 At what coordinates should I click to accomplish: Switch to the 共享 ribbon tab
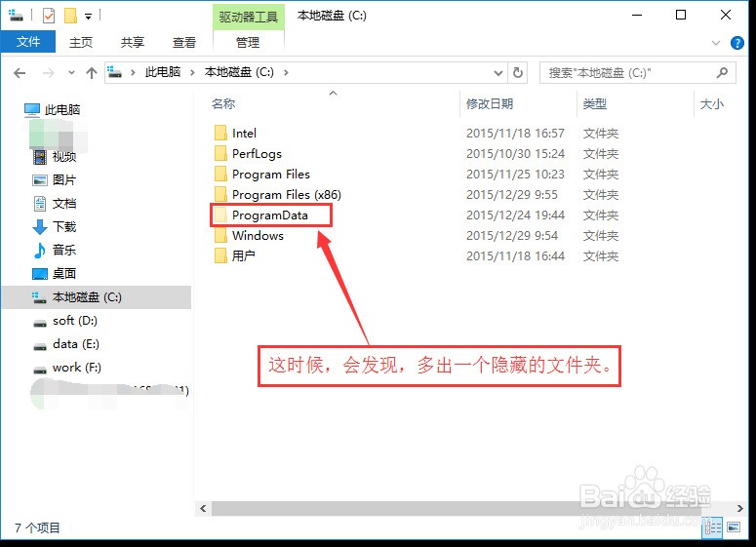132,42
